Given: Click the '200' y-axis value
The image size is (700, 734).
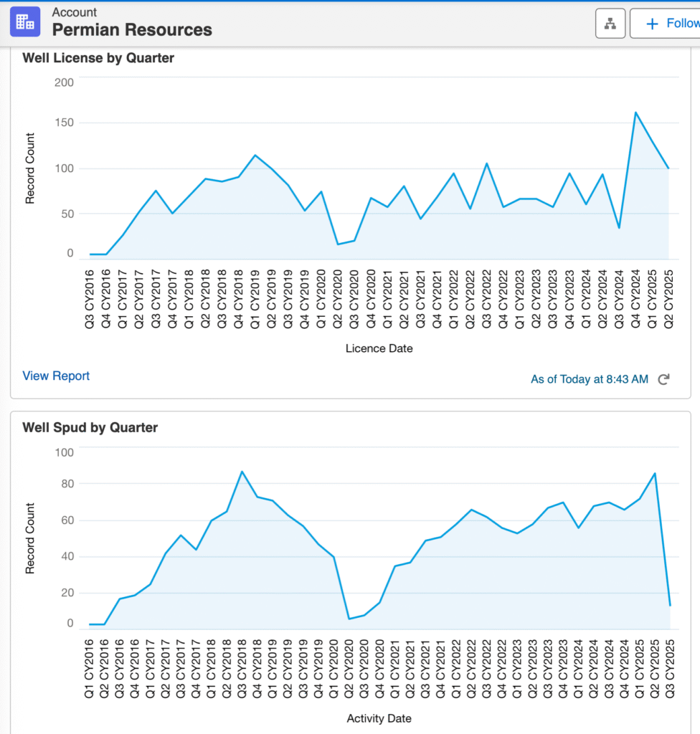Looking at the screenshot, I should pyautogui.click(x=64, y=82).
